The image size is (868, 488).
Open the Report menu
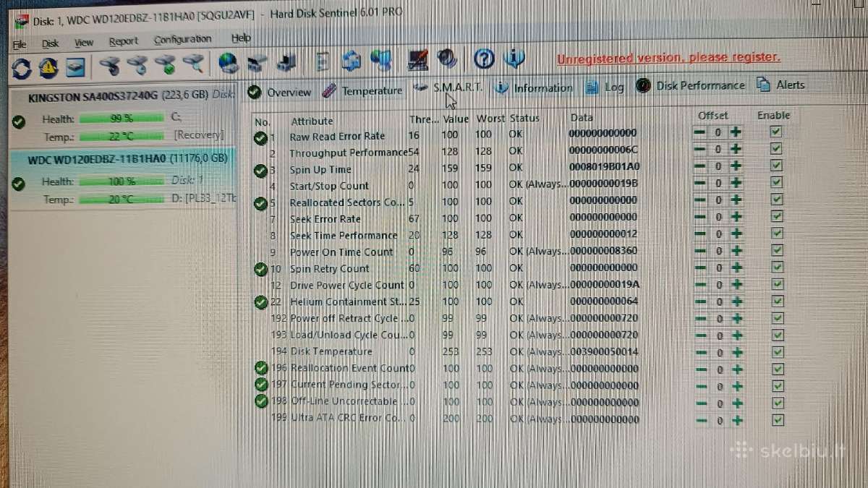point(123,42)
